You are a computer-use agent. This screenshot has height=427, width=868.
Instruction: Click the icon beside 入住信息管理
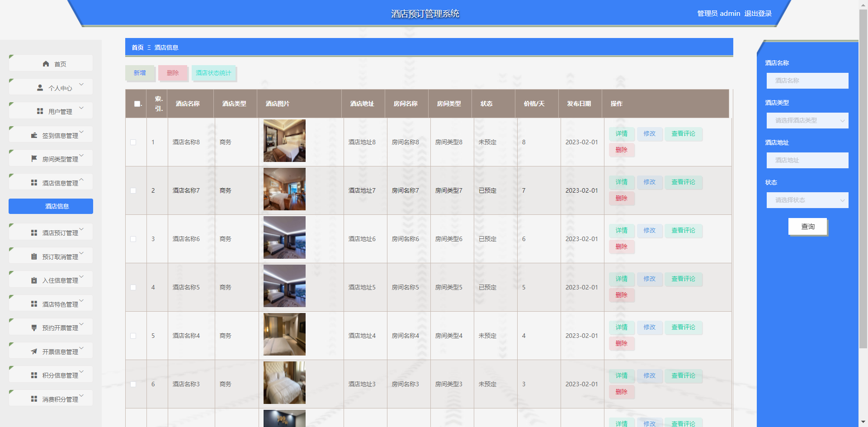34,280
